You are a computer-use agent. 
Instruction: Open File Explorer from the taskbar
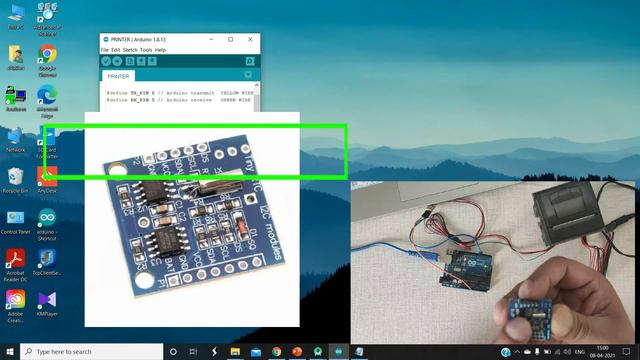235,351
